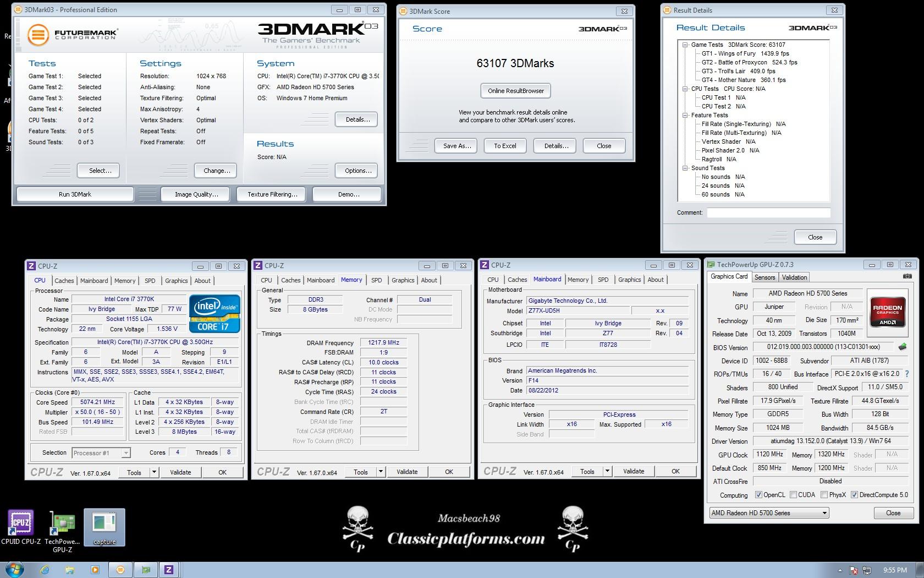Open Tools dropdown arrow in CPU-Z CPU window
The height and width of the screenshot is (578, 924).
tap(154, 472)
